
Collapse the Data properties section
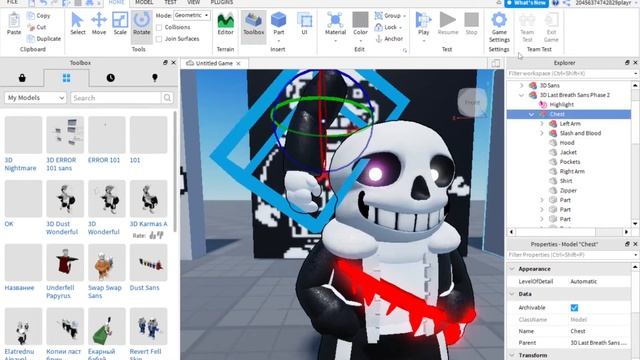pyautogui.click(x=512, y=294)
